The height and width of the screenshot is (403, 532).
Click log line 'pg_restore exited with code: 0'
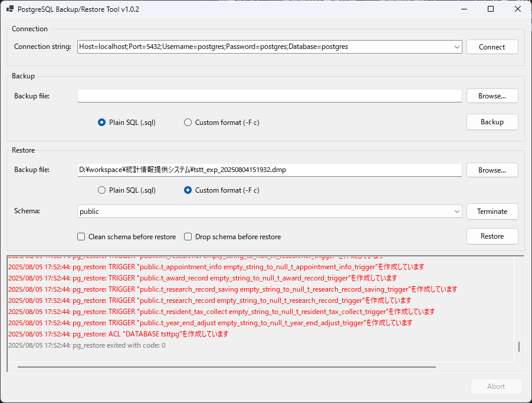coord(87,345)
